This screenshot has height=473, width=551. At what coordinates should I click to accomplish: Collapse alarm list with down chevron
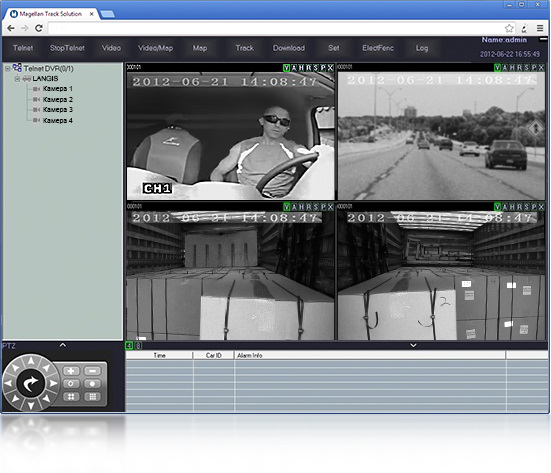click(x=413, y=345)
